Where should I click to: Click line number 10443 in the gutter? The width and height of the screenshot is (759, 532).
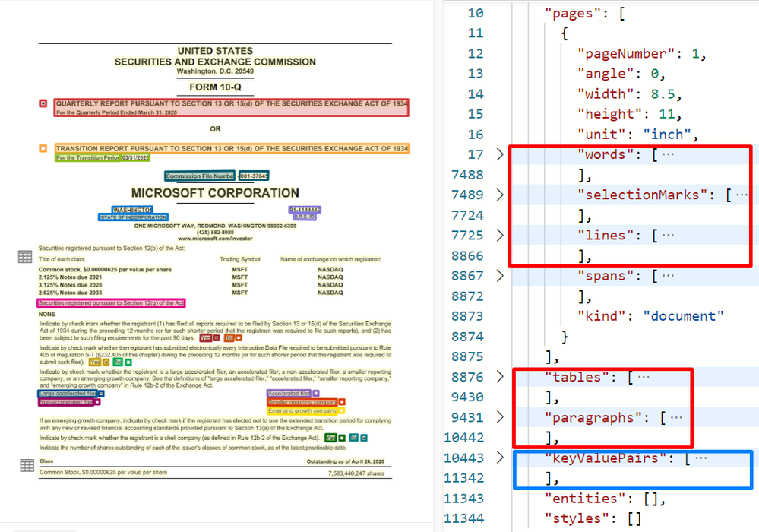463,458
